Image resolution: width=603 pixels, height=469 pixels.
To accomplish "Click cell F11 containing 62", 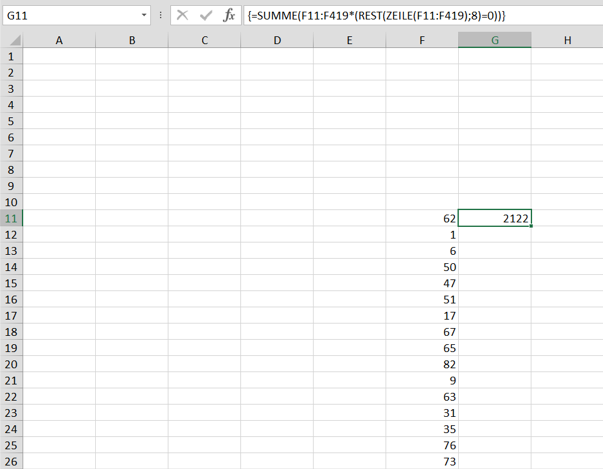I will point(422,218).
